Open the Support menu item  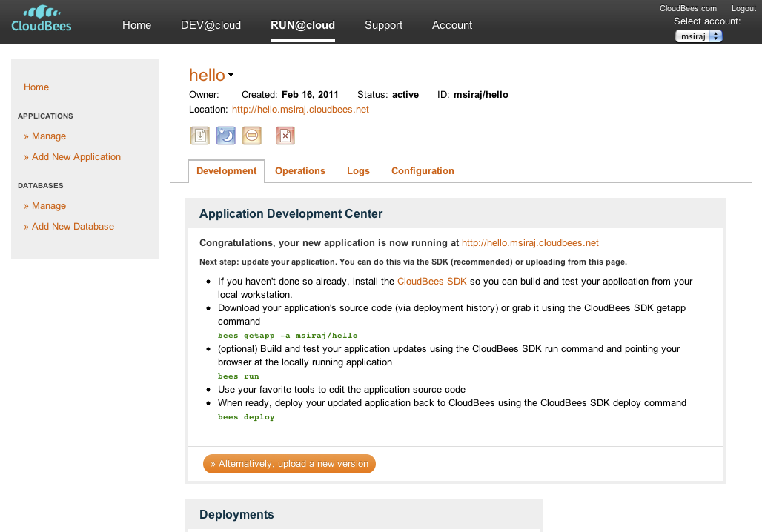point(383,25)
